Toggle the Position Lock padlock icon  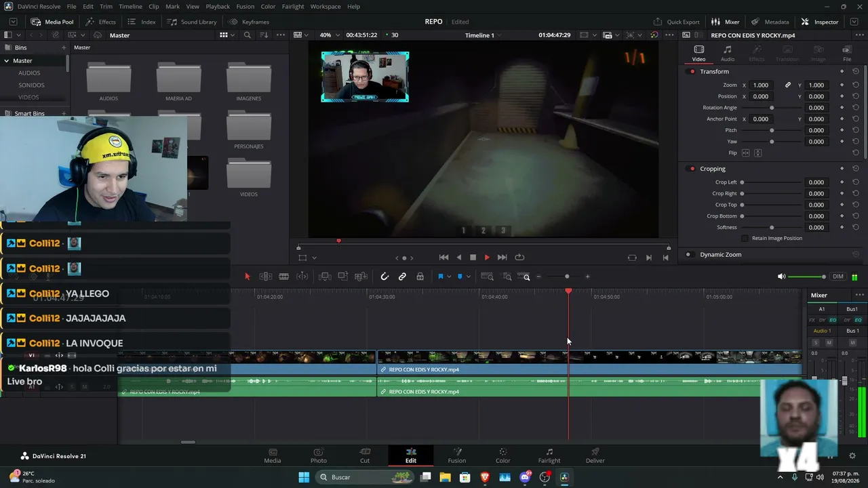420,277
